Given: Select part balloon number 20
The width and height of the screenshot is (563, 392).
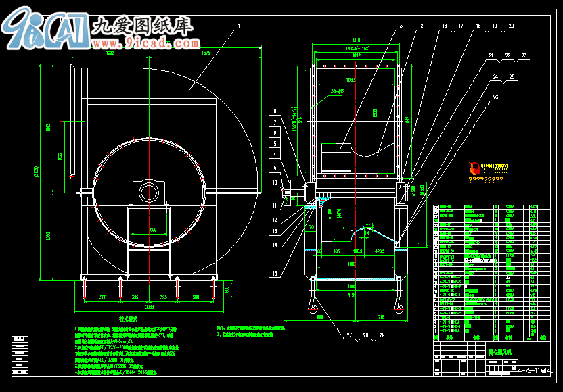Looking at the screenshot, I should tap(511, 26).
